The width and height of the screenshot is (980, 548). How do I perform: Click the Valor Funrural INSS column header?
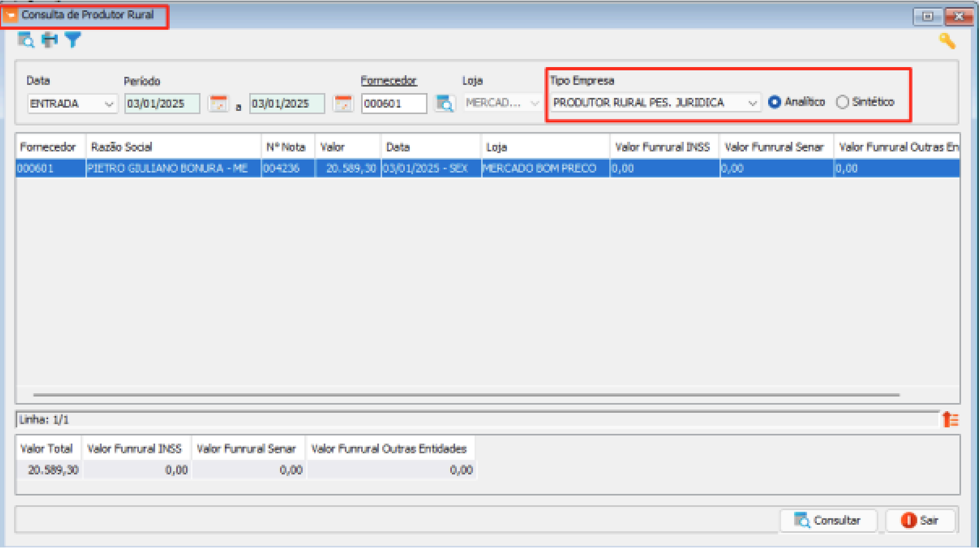[663, 147]
